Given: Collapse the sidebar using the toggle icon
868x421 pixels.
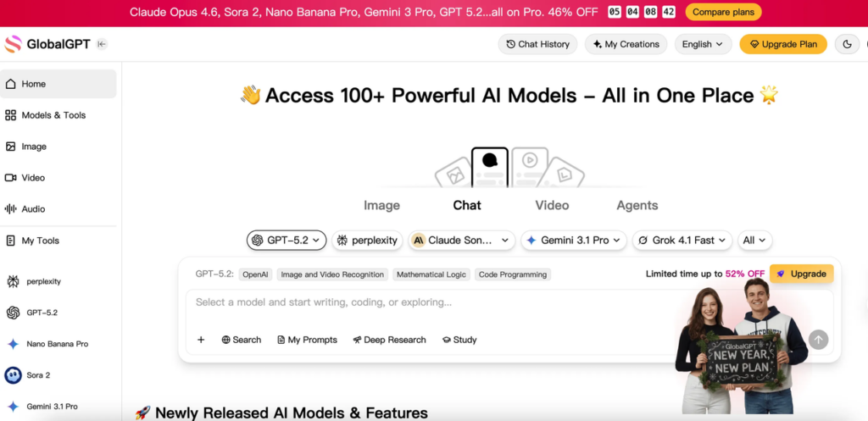Looking at the screenshot, I should [x=102, y=44].
